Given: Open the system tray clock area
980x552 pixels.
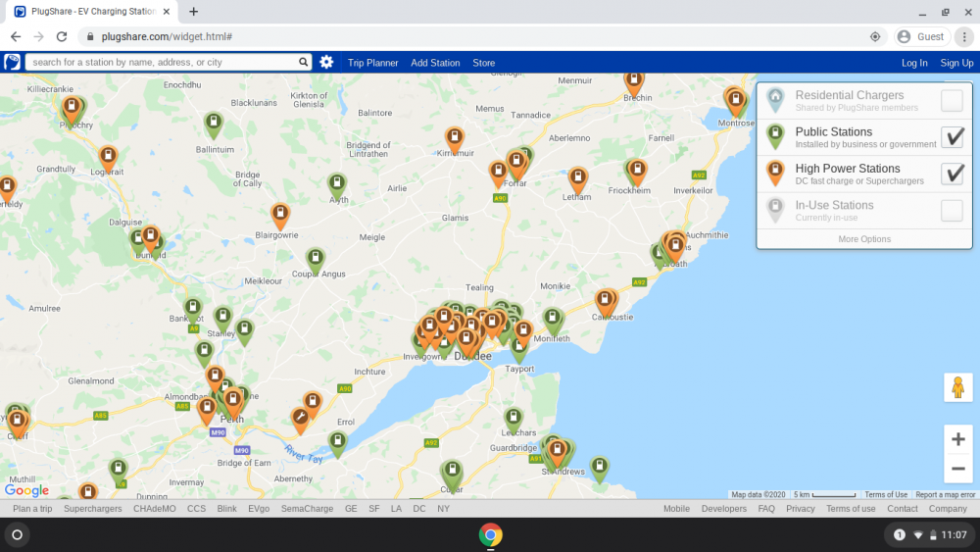Looking at the screenshot, I should coord(930,534).
